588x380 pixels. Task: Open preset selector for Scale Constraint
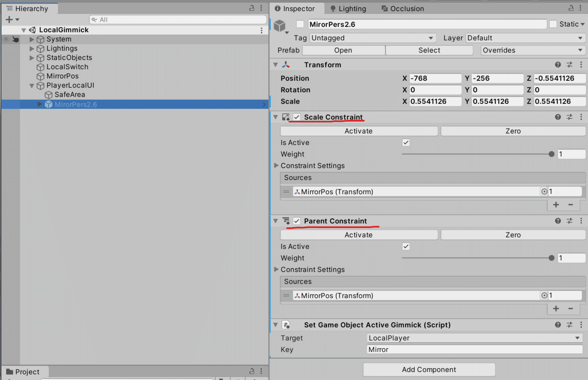coord(569,117)
